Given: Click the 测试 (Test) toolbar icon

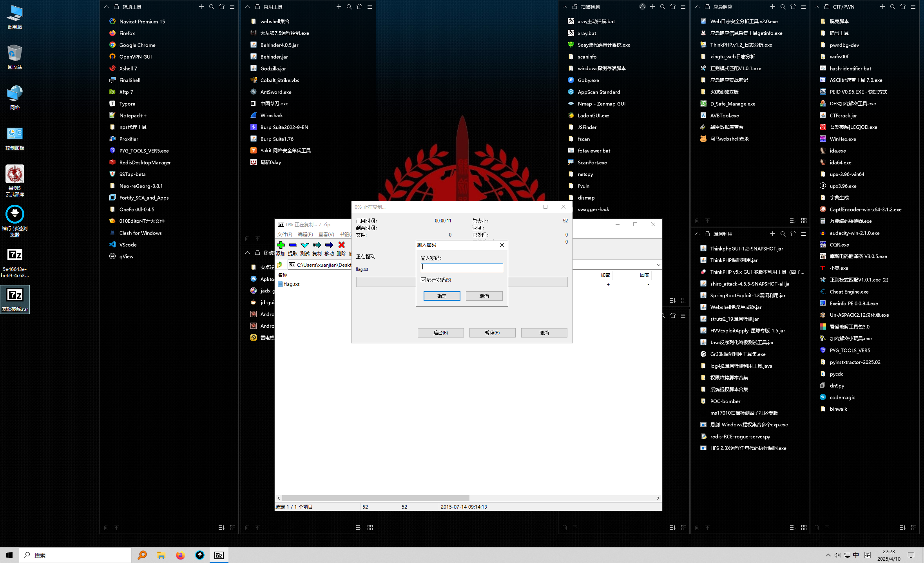Looking at the screenshot, I should pyautogui.click(x=305, y=245).
